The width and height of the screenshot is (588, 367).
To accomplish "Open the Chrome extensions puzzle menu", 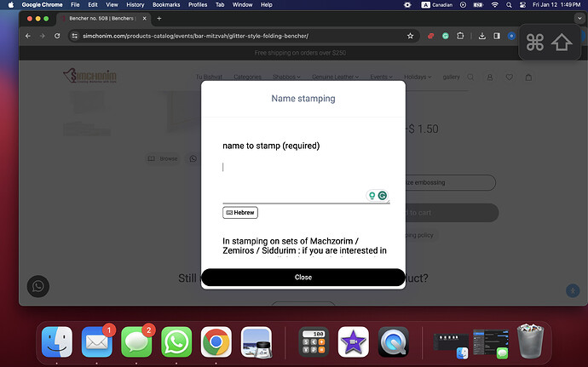I will (x=460, y=36).
